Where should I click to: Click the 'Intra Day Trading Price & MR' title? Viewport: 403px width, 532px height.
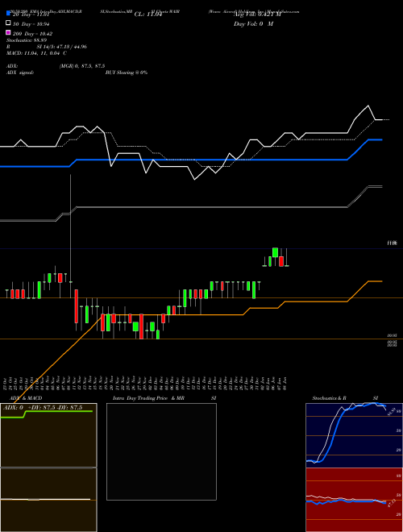click(x=148, y=398)
